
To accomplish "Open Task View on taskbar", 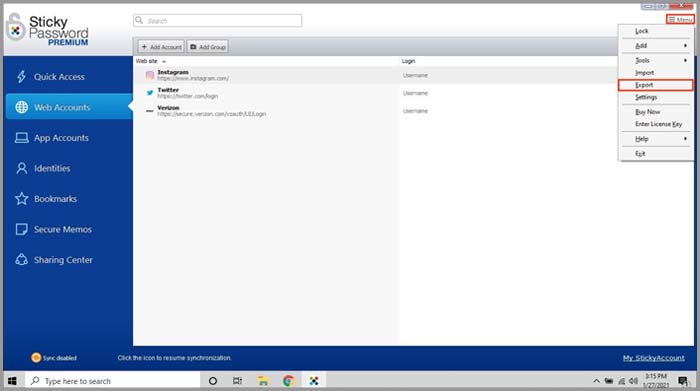I will (238, 381).
